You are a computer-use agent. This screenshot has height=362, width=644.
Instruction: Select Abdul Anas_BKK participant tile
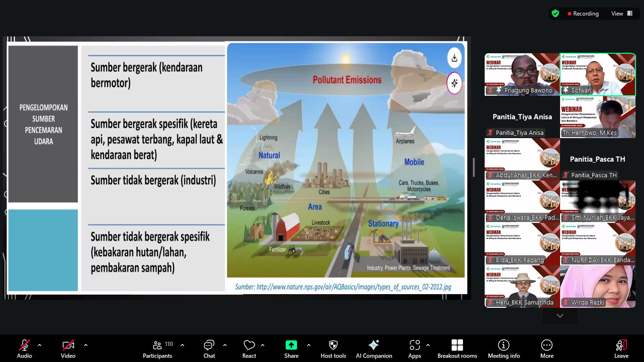point(522,159)
